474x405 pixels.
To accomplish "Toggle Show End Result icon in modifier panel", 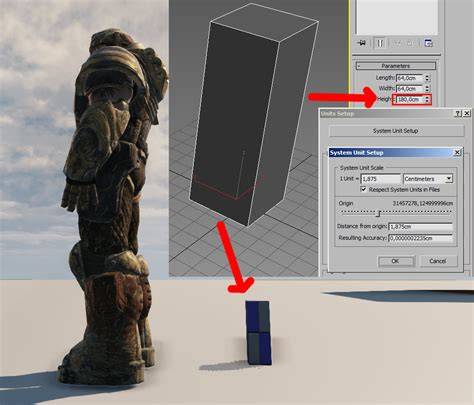I will [x=380, y=43].
